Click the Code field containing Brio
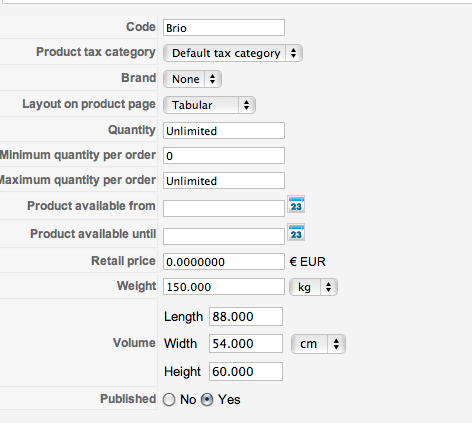The height and width of the screenshot is (423, 472). click(224, 28)
